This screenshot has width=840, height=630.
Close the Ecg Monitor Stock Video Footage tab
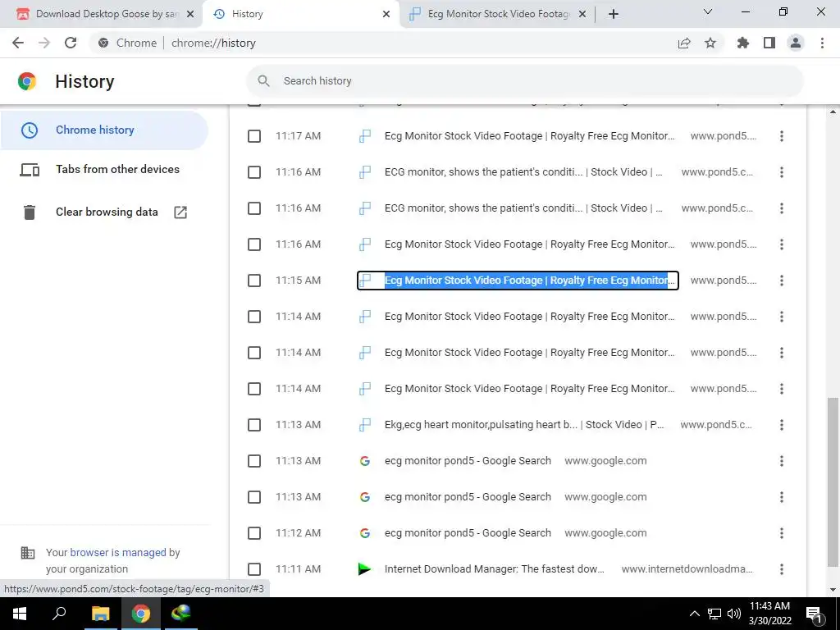(583, 15)
